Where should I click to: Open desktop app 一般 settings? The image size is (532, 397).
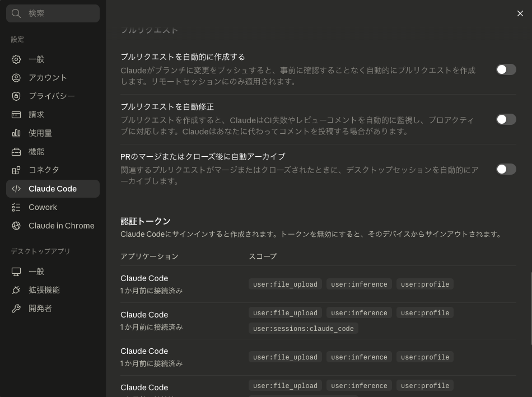pyautogui.click(x=53, y=272)
